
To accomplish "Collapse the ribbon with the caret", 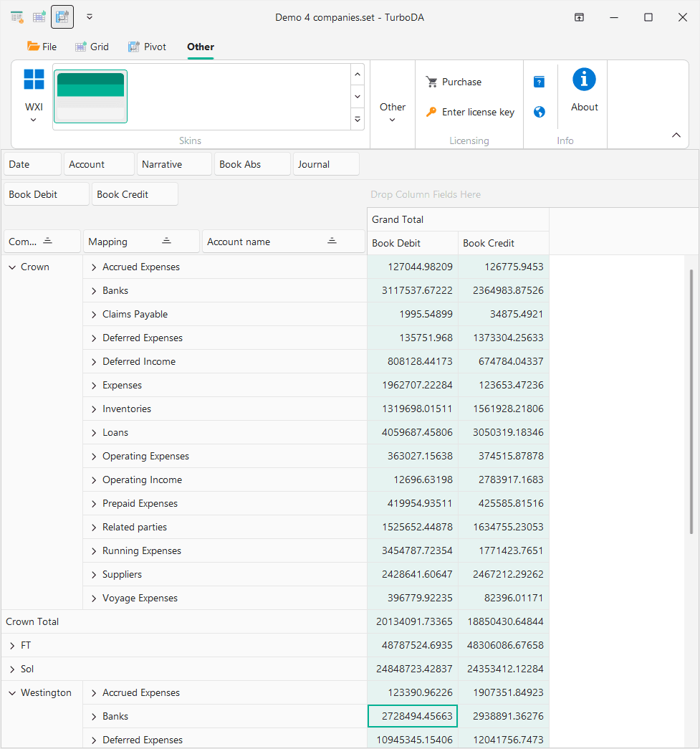I will point(676,135).
